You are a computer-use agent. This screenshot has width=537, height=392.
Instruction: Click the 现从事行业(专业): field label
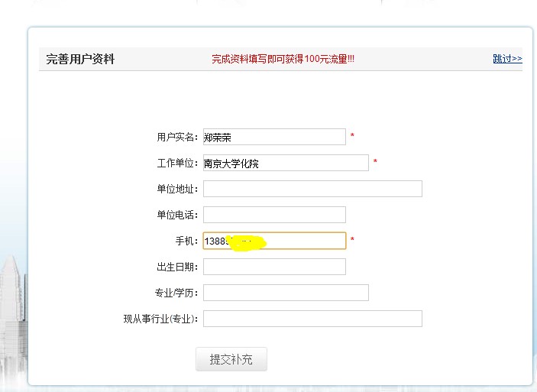tap(161, 319)
